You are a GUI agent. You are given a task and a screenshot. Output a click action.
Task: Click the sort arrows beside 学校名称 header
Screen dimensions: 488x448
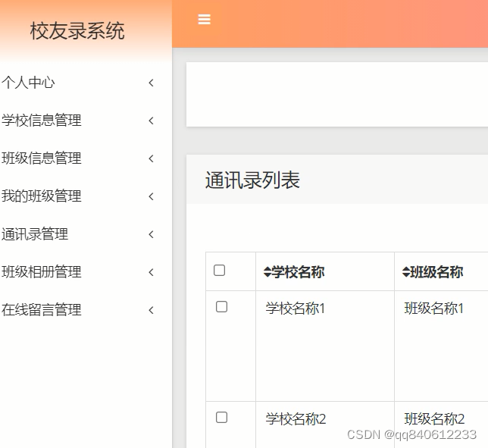coord(267,272)
